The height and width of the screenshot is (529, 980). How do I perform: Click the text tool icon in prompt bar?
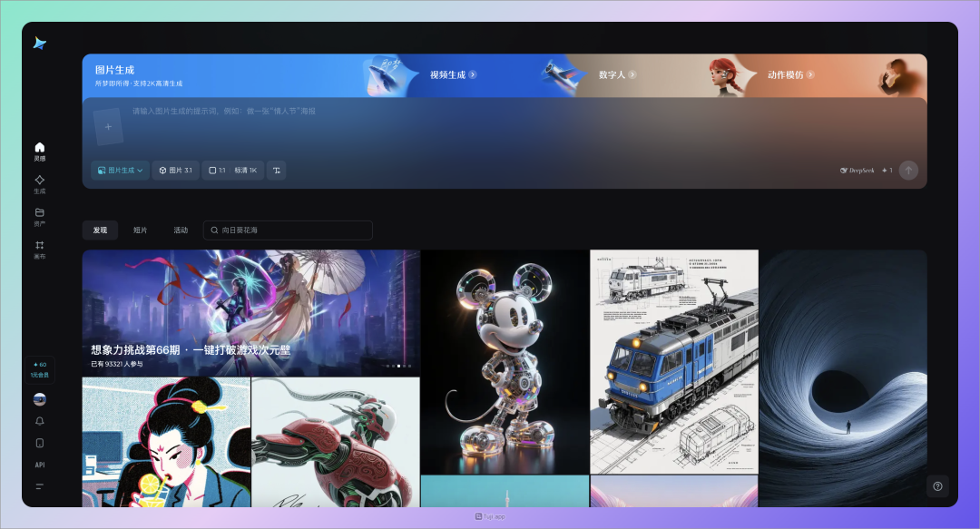[x=276, y=170]
